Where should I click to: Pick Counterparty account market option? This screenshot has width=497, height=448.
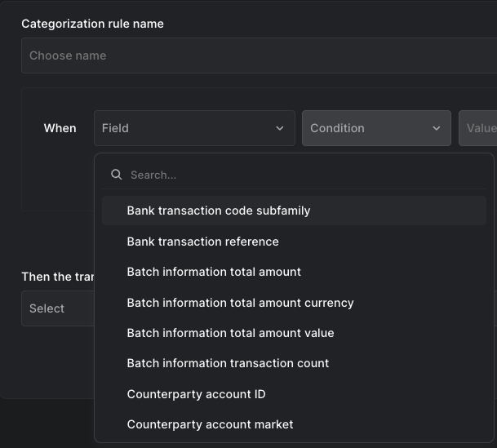click(x=210, y=424)
